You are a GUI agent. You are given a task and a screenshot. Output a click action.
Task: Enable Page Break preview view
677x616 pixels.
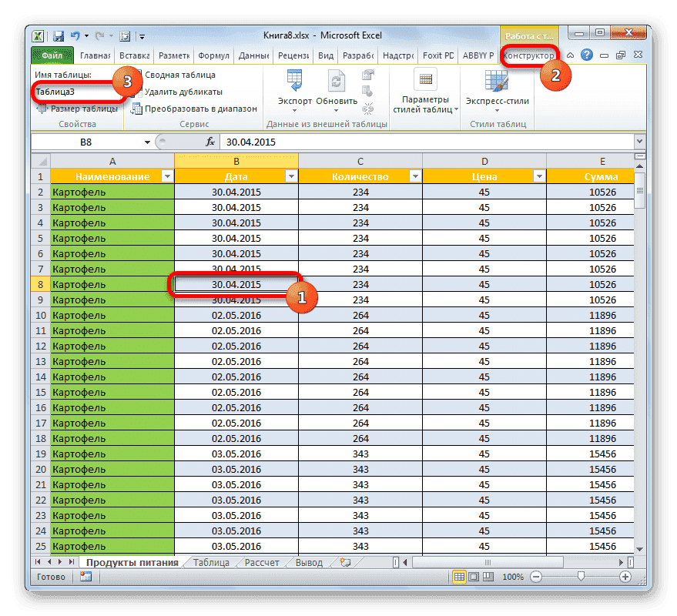point(488,576)
